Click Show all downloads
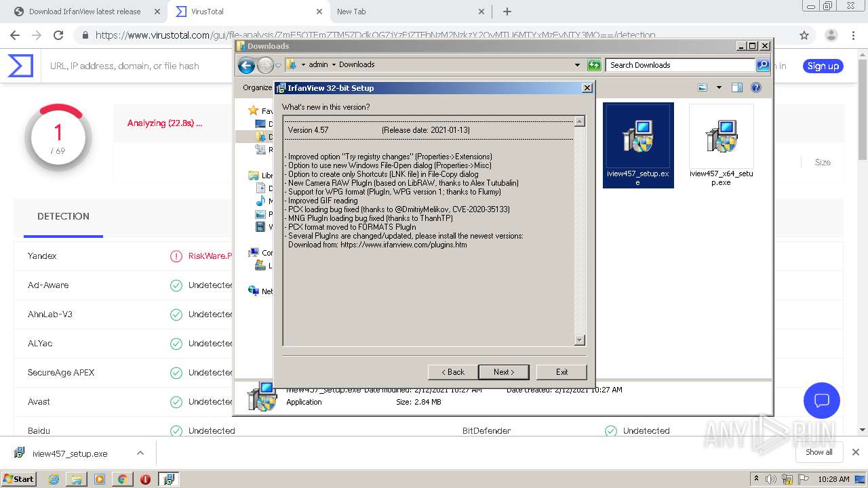Screen dimensions: 868x488 (x=818, y=452)
